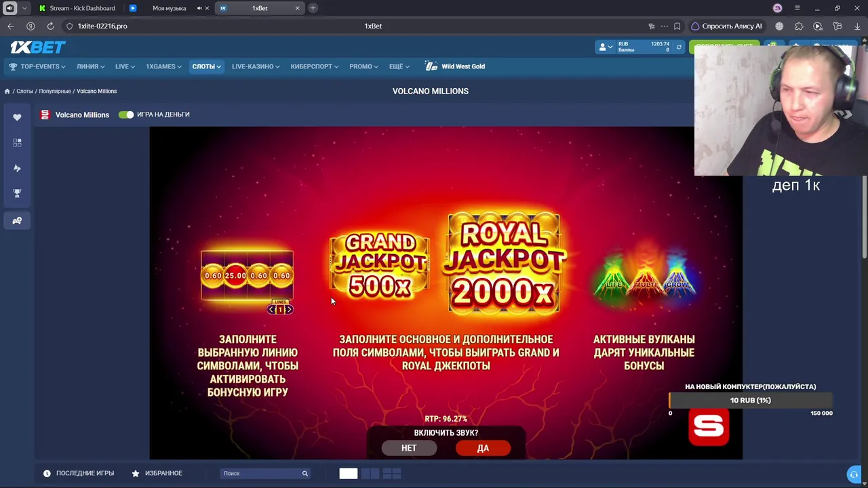
Task: Click the address bar URL 1xlite-02216.pro
Action: [x=102, y=26]
